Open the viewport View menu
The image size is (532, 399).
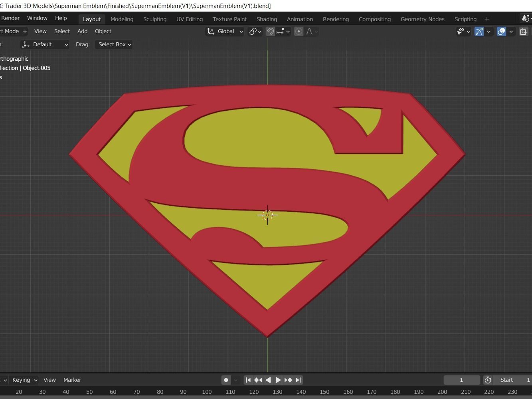(40, 31)
